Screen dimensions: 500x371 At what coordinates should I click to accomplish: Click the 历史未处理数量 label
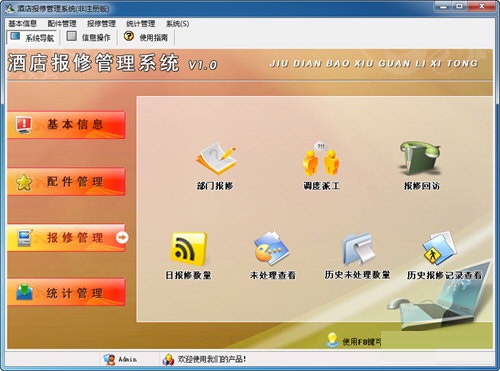[358, 275]
